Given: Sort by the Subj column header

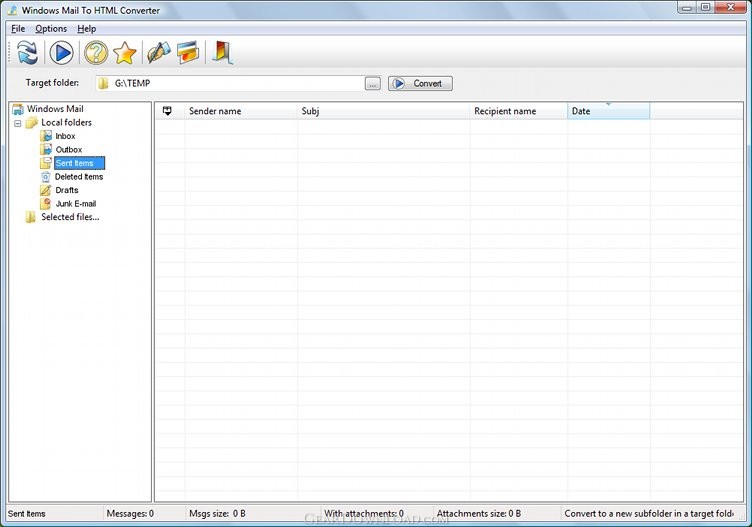Looking at the screenshot, I should tap(384, 111).
